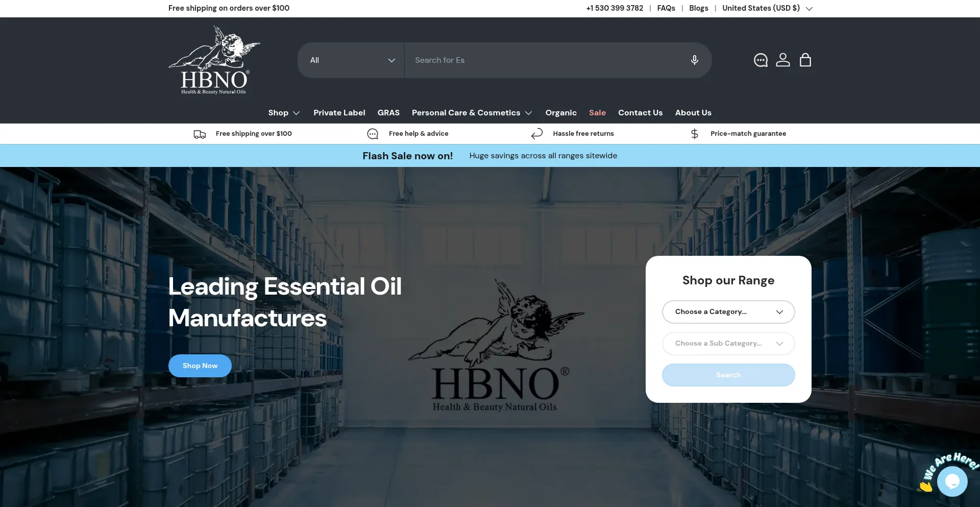Viewport: 980px width, 507px height.
Task: Expand the United States (USD $) currency selector
Action: tap(767, 8)
